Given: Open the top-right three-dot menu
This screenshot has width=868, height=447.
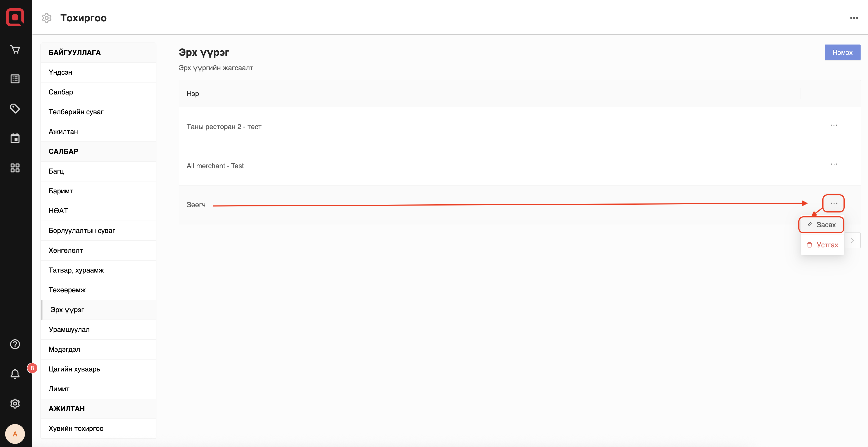Looking at the screenshot, I should point(854,18).
